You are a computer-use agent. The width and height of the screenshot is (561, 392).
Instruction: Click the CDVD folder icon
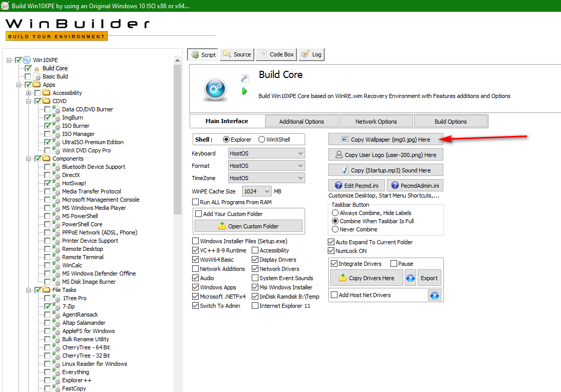pyautogui.click(x=46, y=101)
